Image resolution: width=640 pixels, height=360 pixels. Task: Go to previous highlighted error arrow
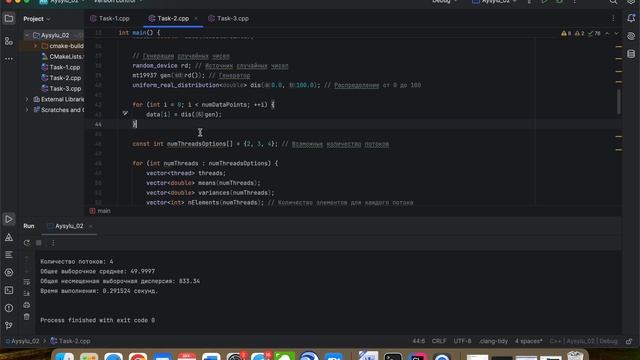point(607,33)
